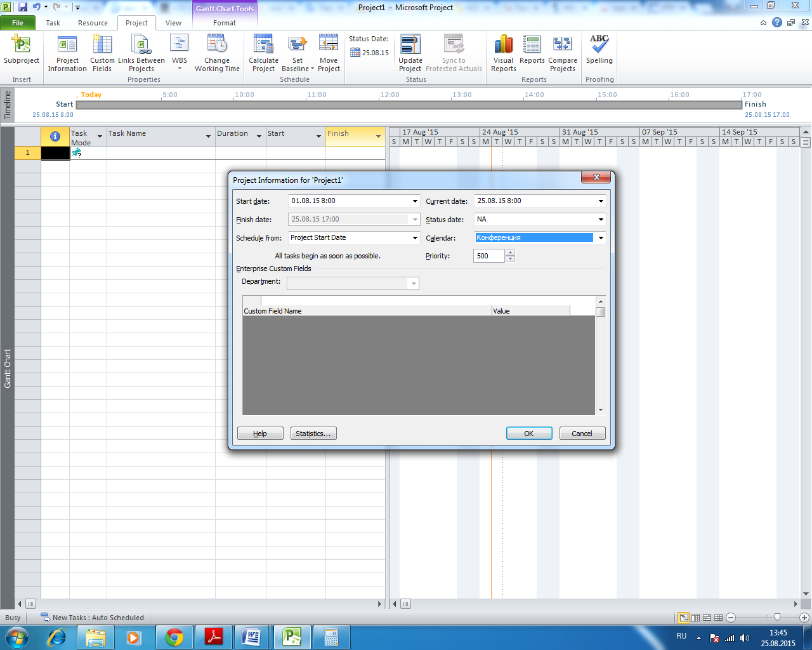Click the Status Date calendar icon
Image resolution: width=812 pixels, height=650 pixels.
pos(355,53)
